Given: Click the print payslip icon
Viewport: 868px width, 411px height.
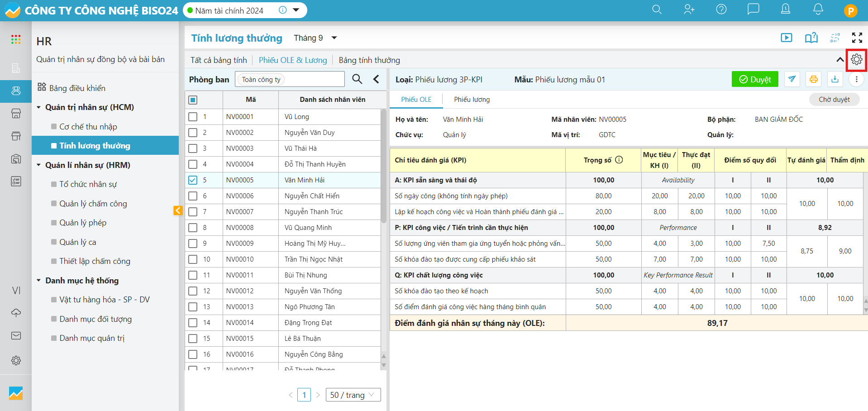Looking at the screenshot, I should click(x=813, y=79).
